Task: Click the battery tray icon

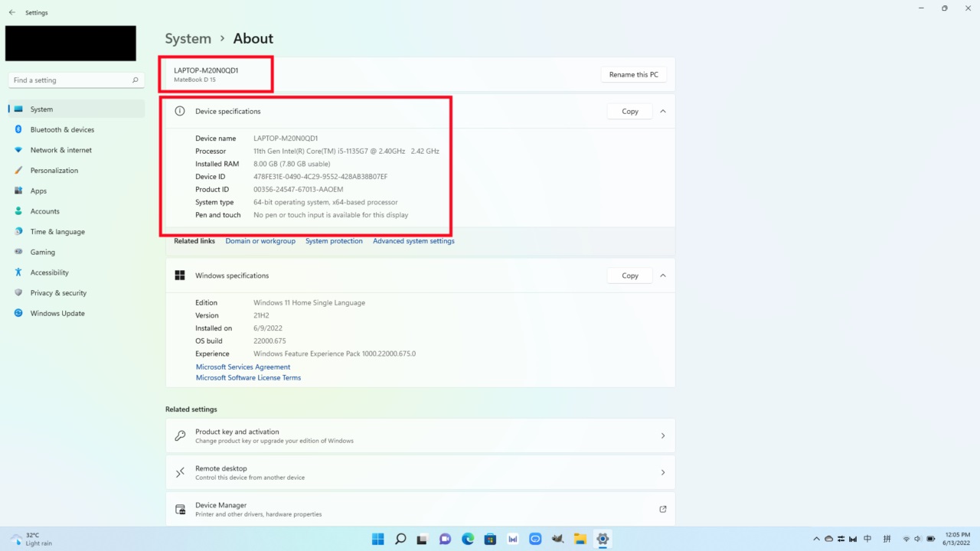Action: point(931,539)
